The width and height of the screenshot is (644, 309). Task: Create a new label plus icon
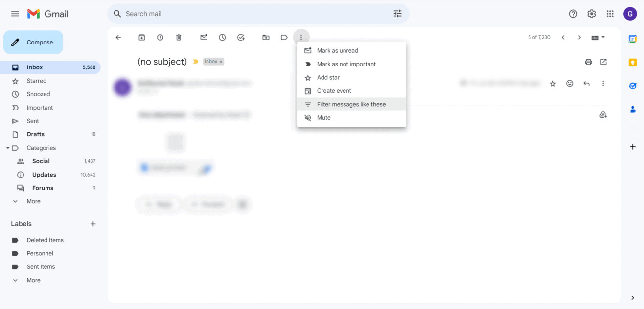coord(93,224)
